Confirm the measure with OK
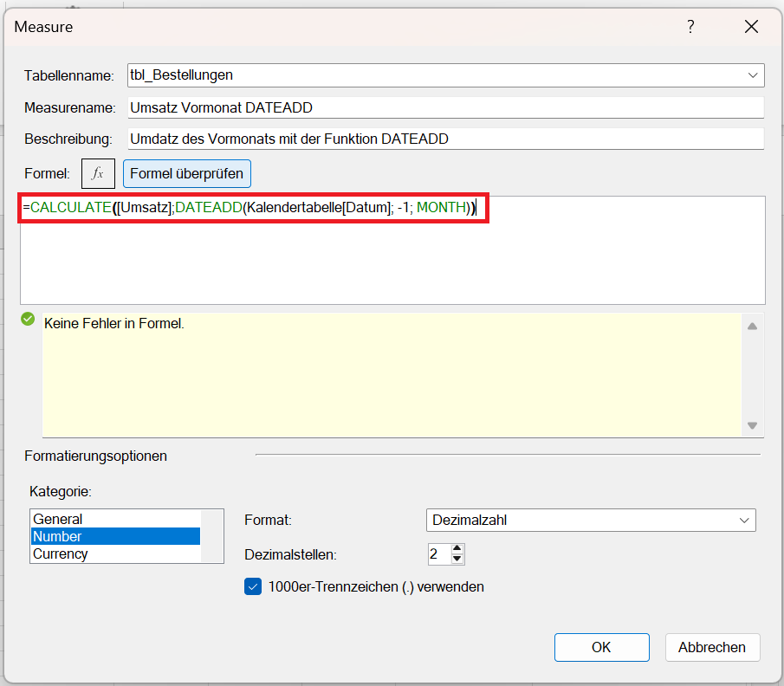 pyautogui.click(x=601, y=647)
